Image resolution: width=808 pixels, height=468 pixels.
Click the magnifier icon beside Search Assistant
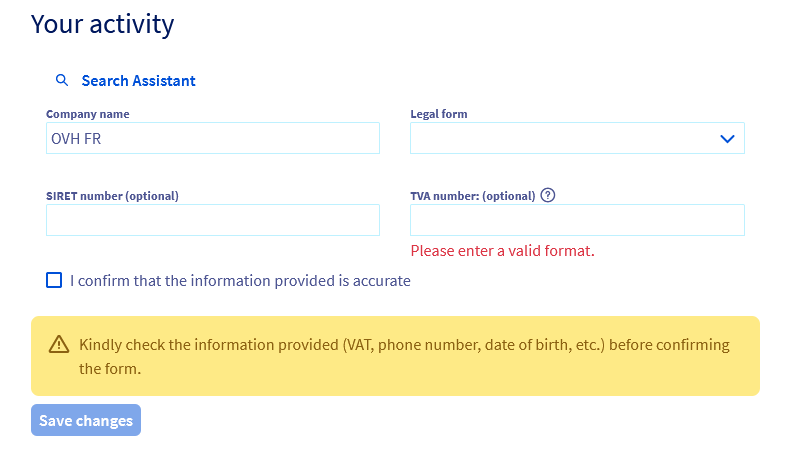[x=62, y=81]
